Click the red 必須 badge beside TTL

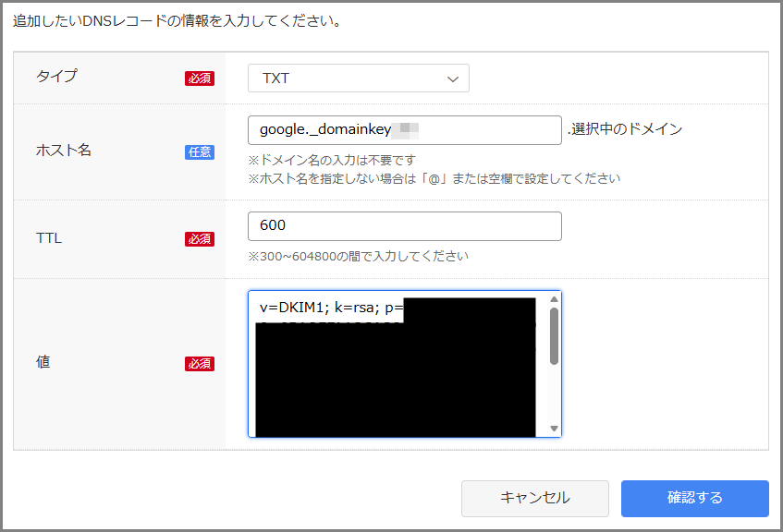199,239
